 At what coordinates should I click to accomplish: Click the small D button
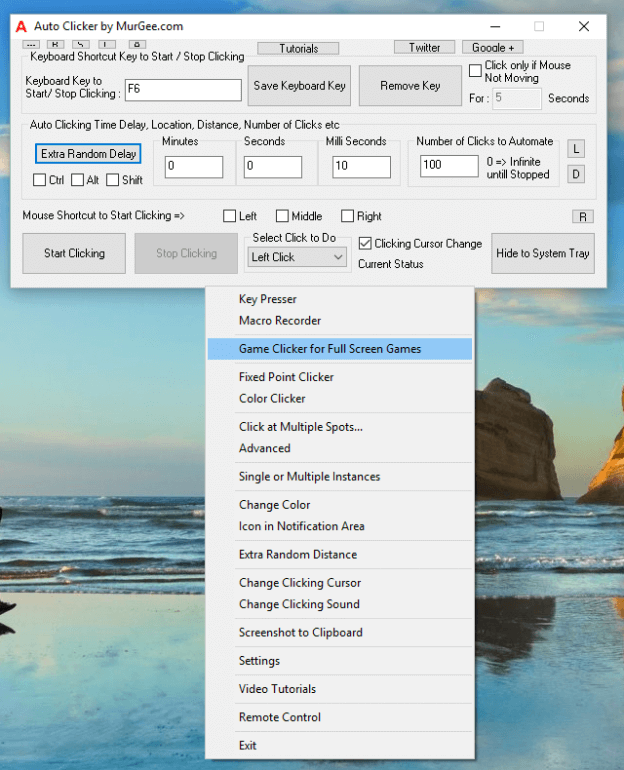tap(576, 174)
